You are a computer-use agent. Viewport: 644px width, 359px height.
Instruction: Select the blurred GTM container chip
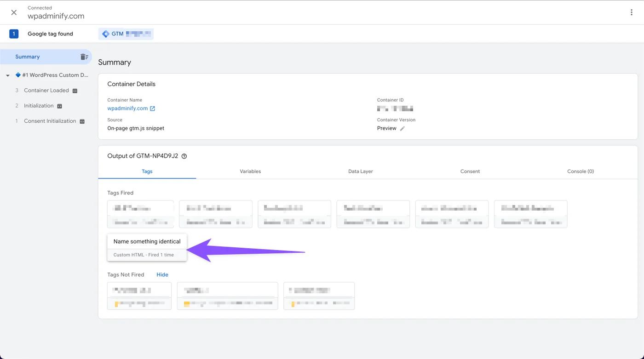click(x=126, y=34)
